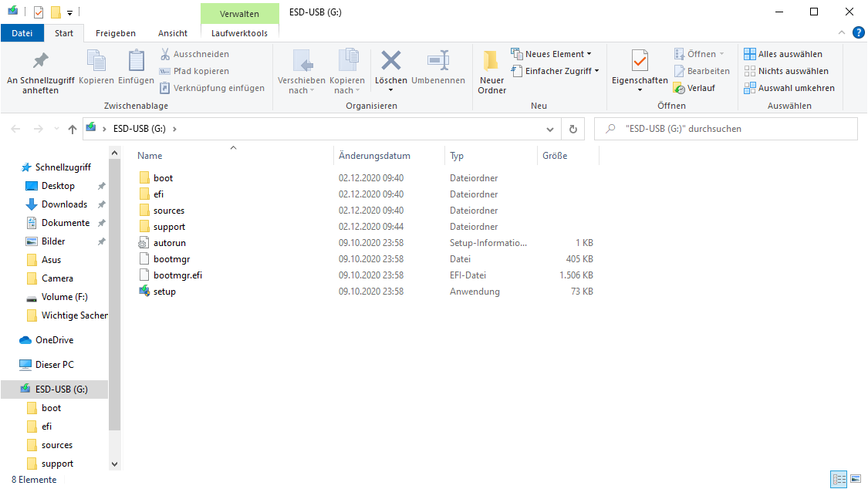This screenshot has height=489, width=868.
Task: Click the Verwalten contextual tab header
Action: coord(239,14)
